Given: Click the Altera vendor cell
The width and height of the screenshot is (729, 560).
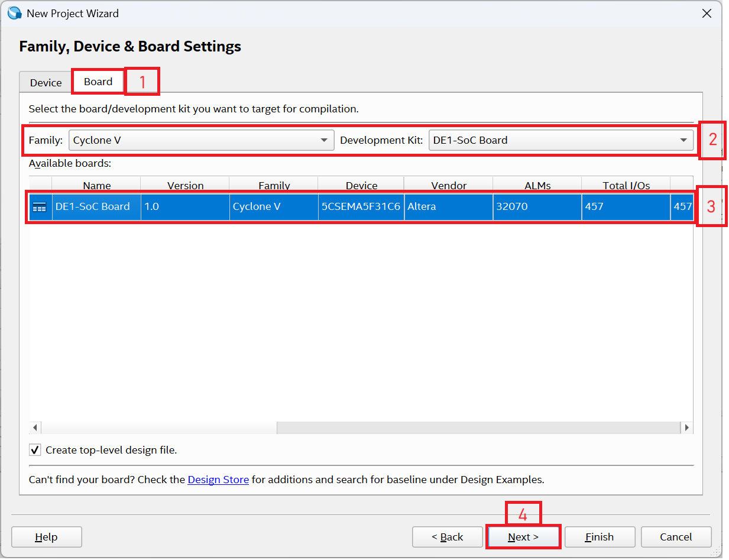Looking at the screenshot, I should [449, 207].
